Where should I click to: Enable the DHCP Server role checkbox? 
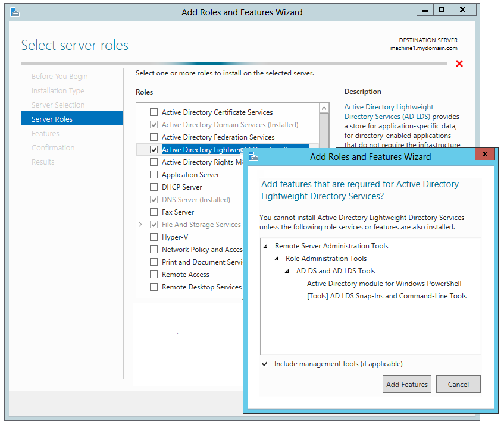pyautogui.click(x=154, y=187)
